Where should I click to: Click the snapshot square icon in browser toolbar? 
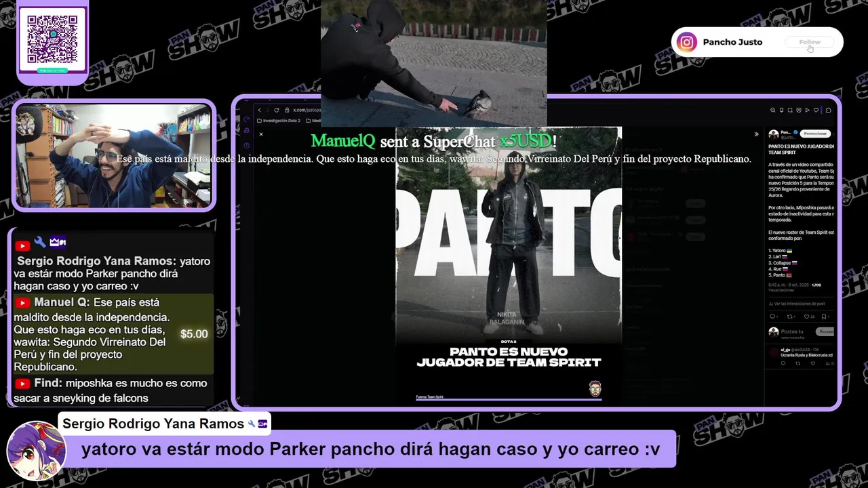[x=790, y=110]
